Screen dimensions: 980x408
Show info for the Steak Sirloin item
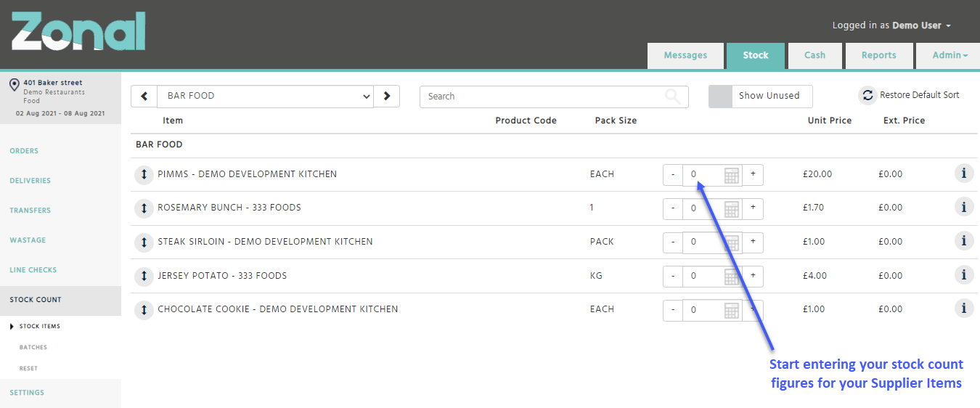click(963, 241)
